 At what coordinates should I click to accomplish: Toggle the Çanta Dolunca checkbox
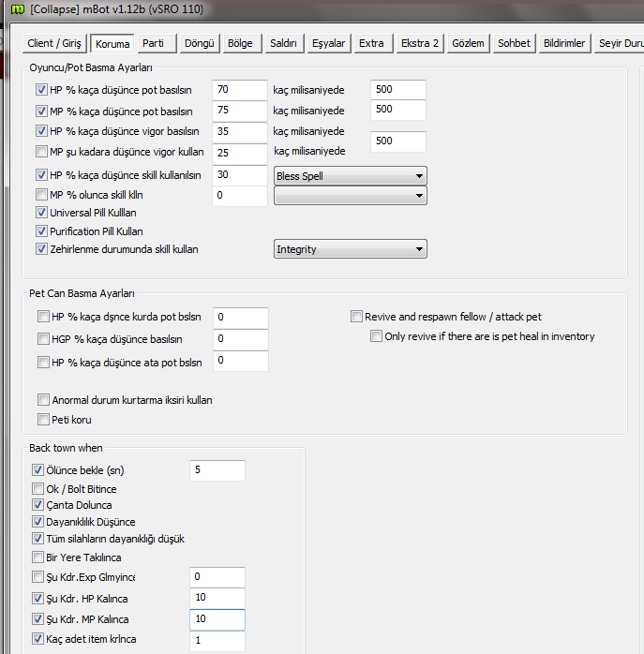tap(38, 506)
